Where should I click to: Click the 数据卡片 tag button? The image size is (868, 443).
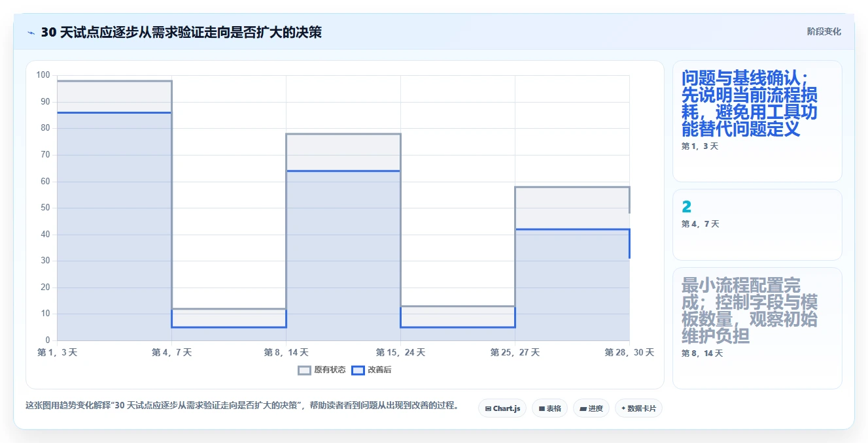[x=638, y=408]
